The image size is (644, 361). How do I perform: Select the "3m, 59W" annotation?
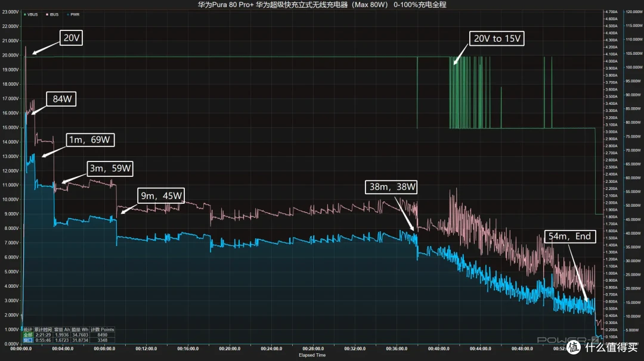pos(110,169)
